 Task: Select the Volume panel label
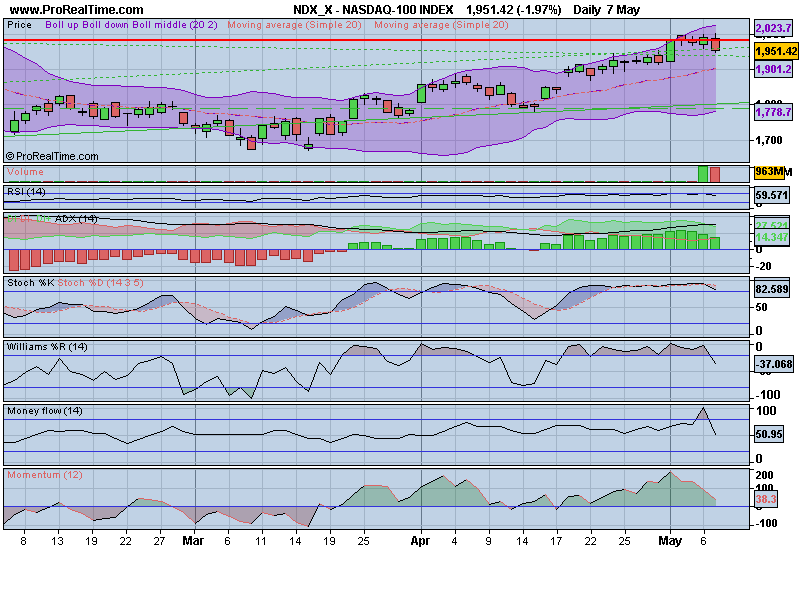[25, 172]
